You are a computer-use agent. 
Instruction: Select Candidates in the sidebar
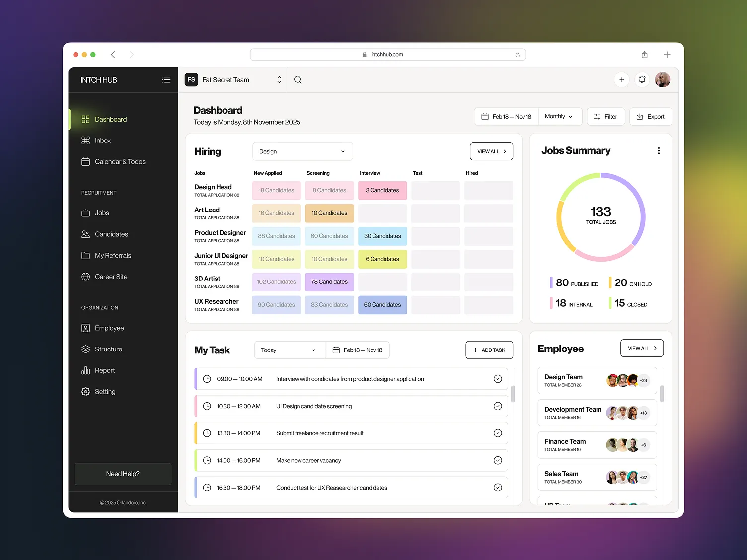(x=111, y=234)
